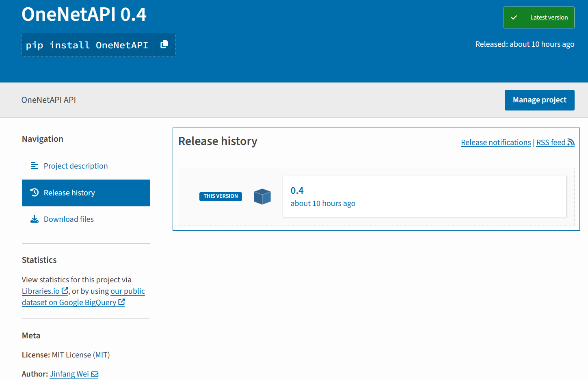Open author Jinfang Wei link
This screenshot has width=588, height=379.
[x=74, y=374]
